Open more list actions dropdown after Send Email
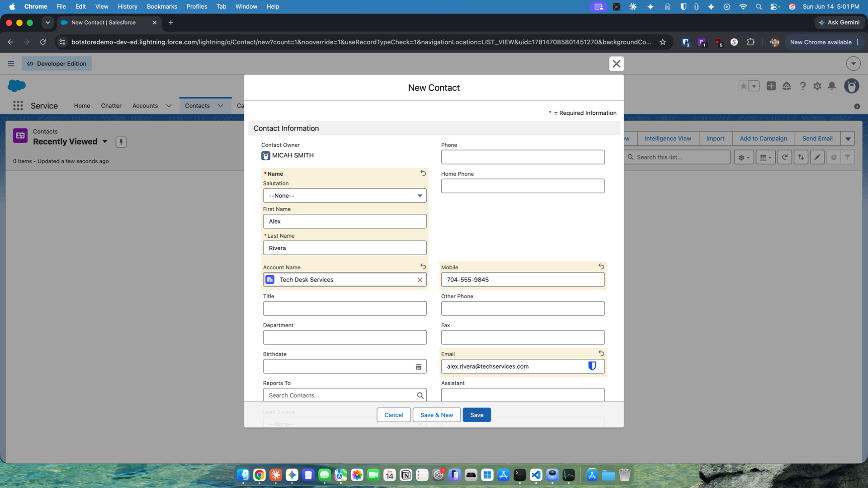This screenshot has width=868, height=488. point(848,139)
